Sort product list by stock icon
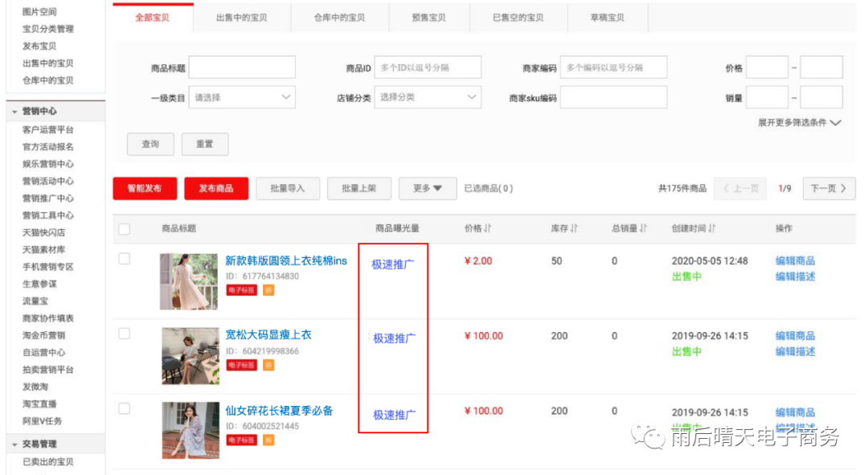This screenshot has height=475, width=868. coord(574,228)
